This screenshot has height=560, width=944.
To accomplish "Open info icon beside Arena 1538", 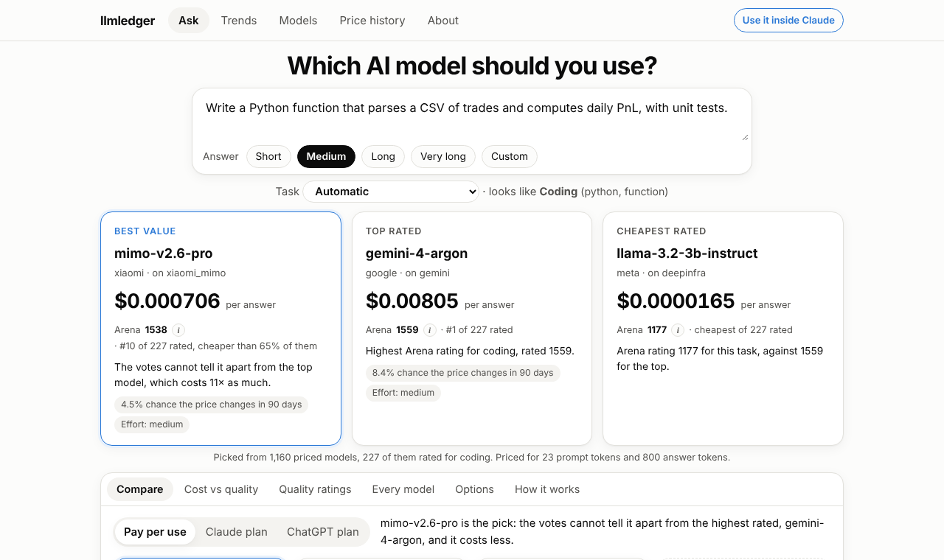I will click(x=178, y=330).
